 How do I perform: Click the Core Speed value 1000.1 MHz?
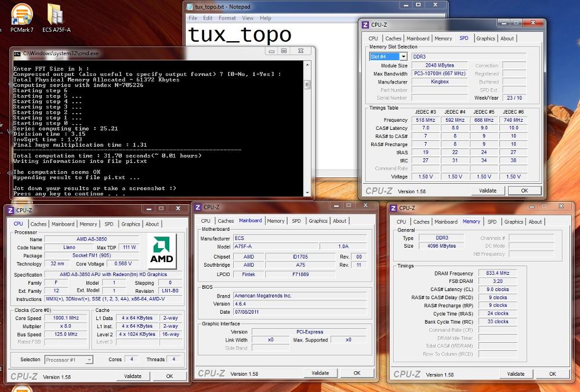[66, 318]
